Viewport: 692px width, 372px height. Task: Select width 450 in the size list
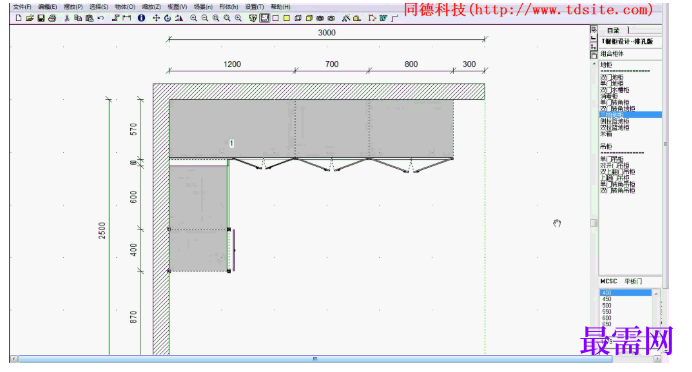pyautogui.click(x=607, y=299)
